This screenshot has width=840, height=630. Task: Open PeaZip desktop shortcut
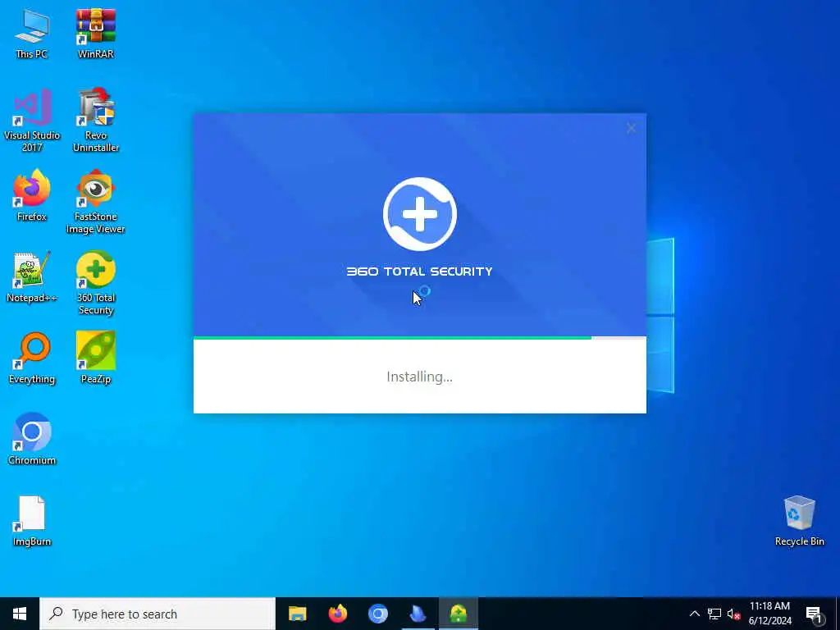click(96, 358)
